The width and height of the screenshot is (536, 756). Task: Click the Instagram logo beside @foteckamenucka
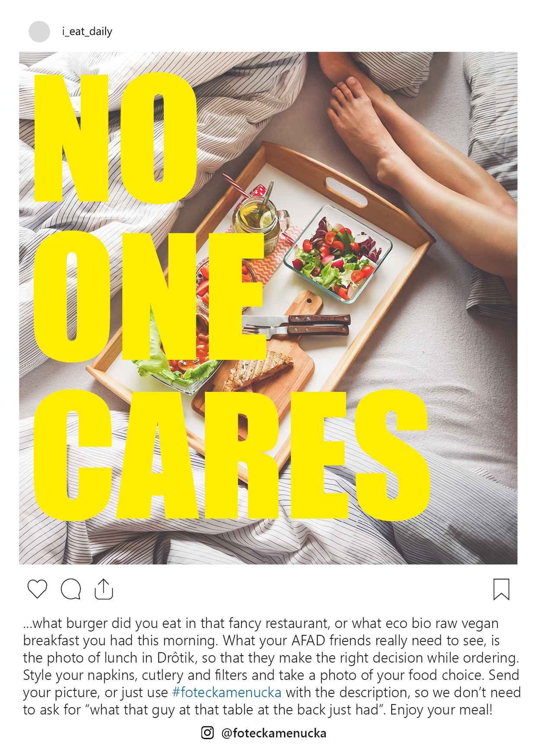[x=207, y=733]
